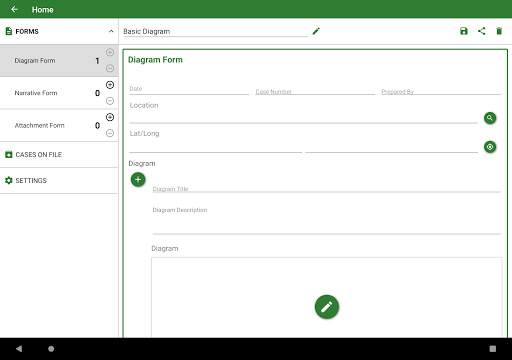Viewport: 512px width, 360px height.
Task: Click the Home title text
Action: [x=43, y=10]
